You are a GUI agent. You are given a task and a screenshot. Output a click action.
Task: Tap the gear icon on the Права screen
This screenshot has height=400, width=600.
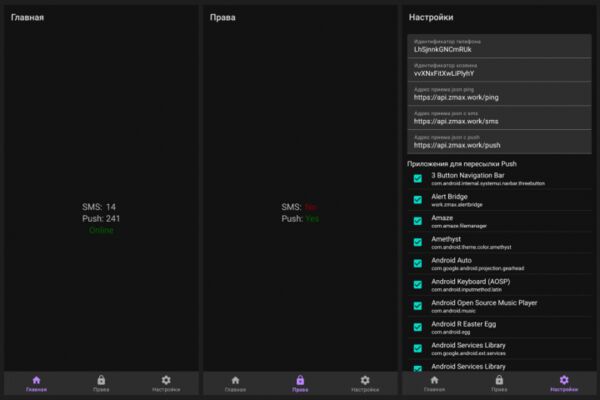pos(365,380)
